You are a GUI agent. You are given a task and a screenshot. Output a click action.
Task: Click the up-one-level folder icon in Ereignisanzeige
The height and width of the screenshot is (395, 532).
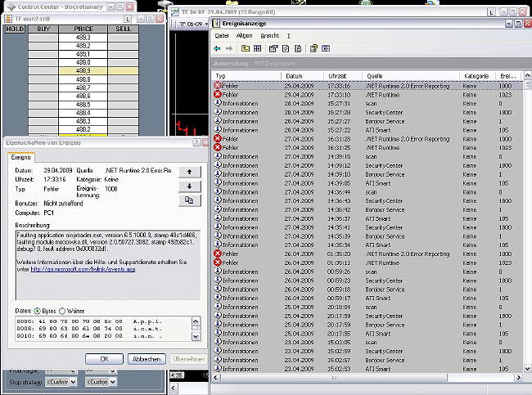[x=246, y=49]
